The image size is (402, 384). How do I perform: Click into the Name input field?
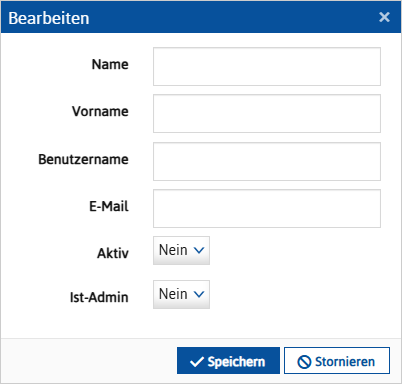coord(267,66)
